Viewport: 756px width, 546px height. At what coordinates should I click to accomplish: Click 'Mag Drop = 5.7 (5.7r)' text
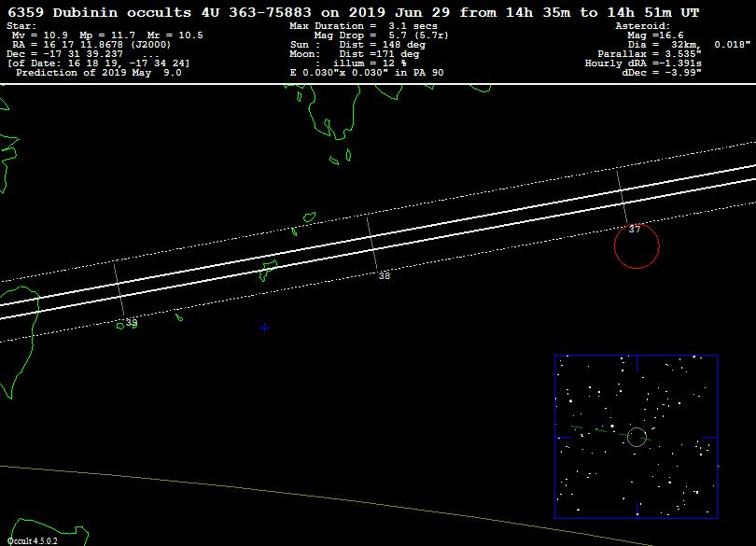point(382,35)
